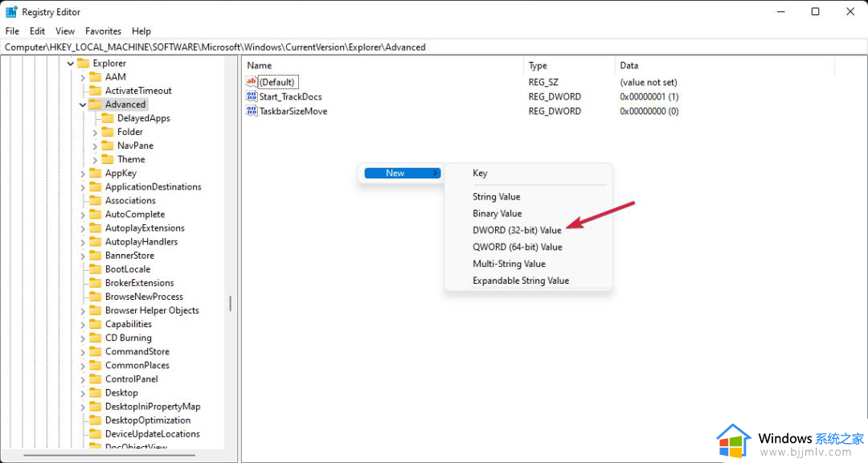Click the 0x00000001 (1) data value
The image size is (868, 463).
tap(649, 96)
